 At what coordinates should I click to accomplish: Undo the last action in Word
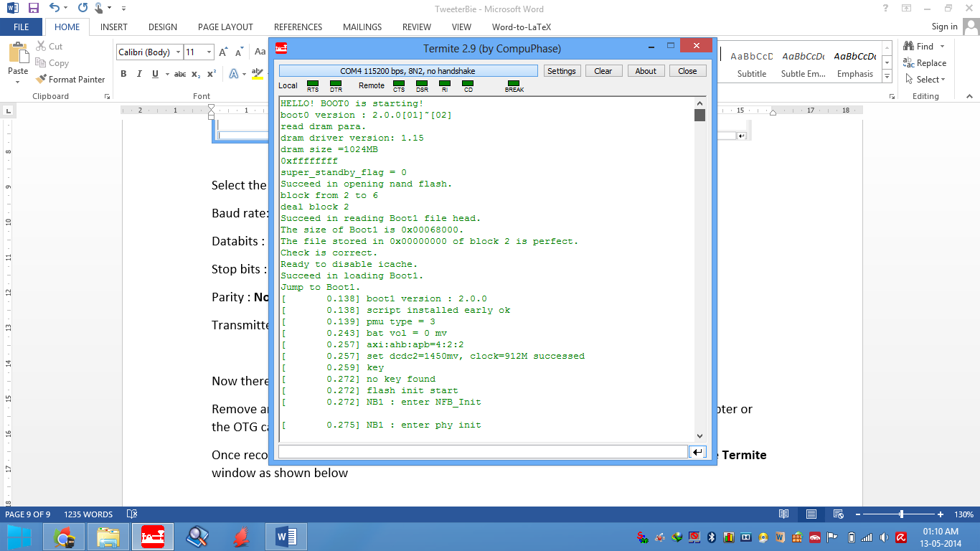(x=54, y=9)
